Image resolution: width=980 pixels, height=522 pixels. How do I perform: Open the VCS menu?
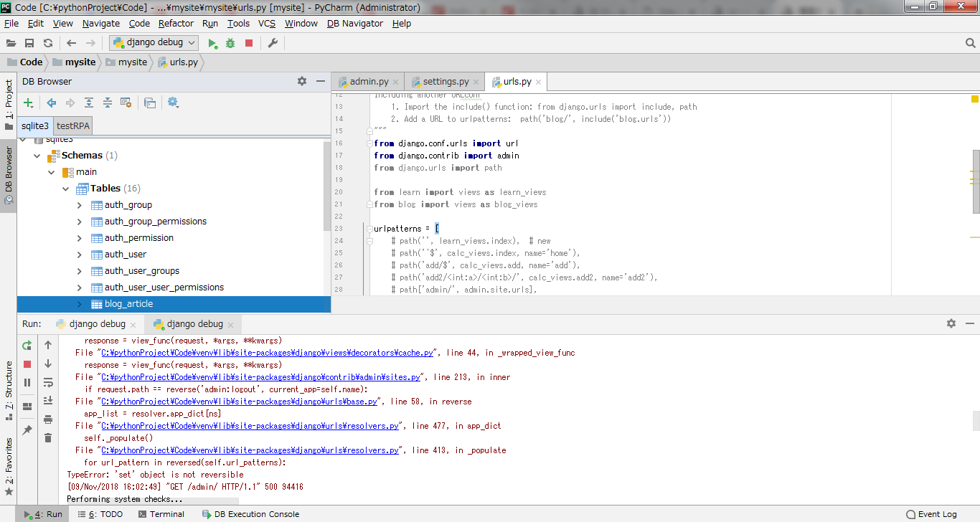(267, 24)
